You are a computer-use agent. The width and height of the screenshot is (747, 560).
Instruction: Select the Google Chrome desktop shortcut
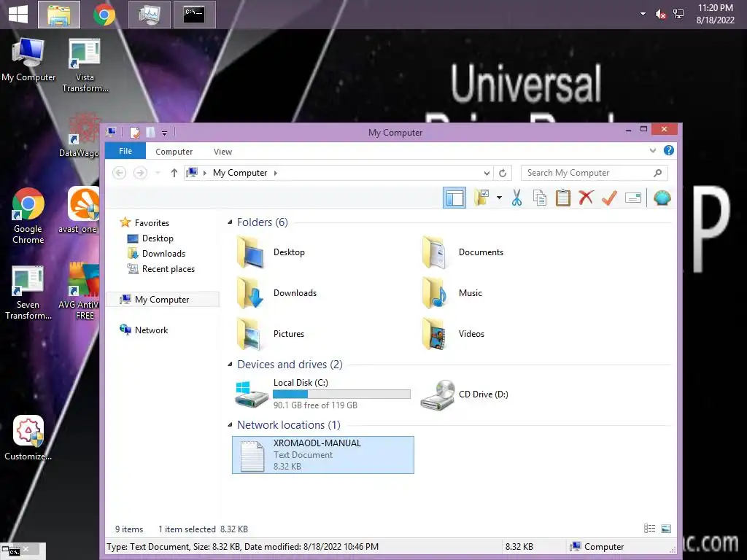[x=28, y=216]
